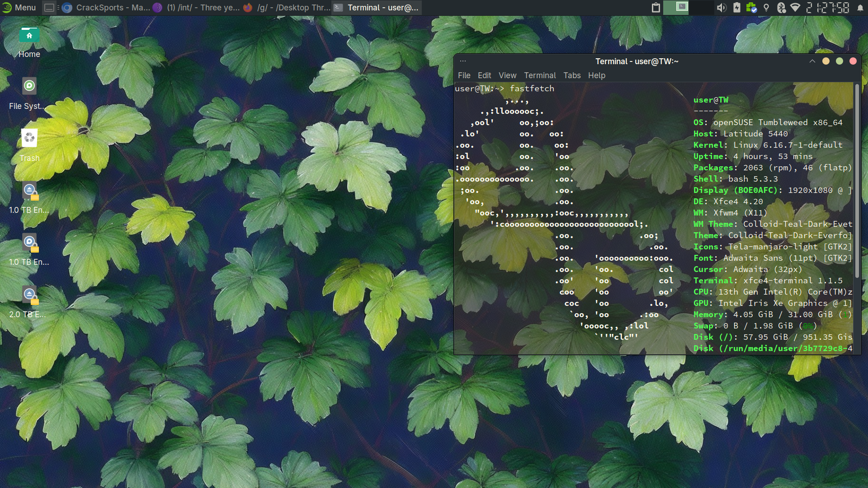Switch to the second workspace in pager

(701, 8)
